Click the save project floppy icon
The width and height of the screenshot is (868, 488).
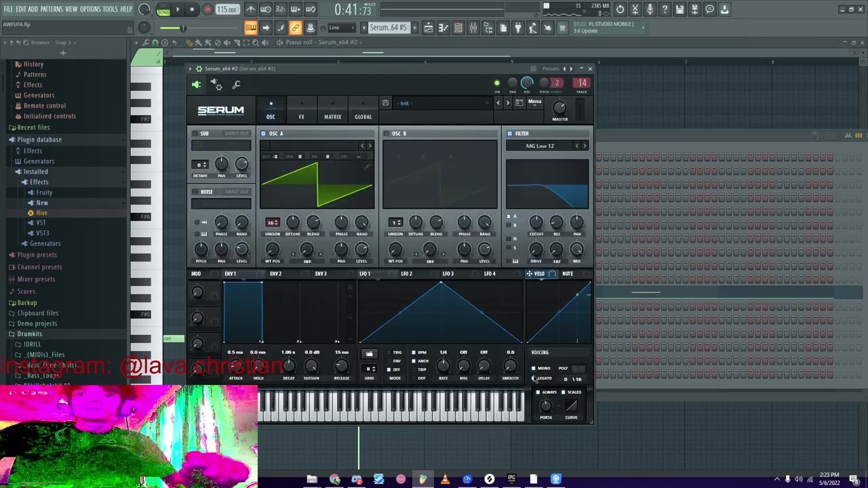679,9
